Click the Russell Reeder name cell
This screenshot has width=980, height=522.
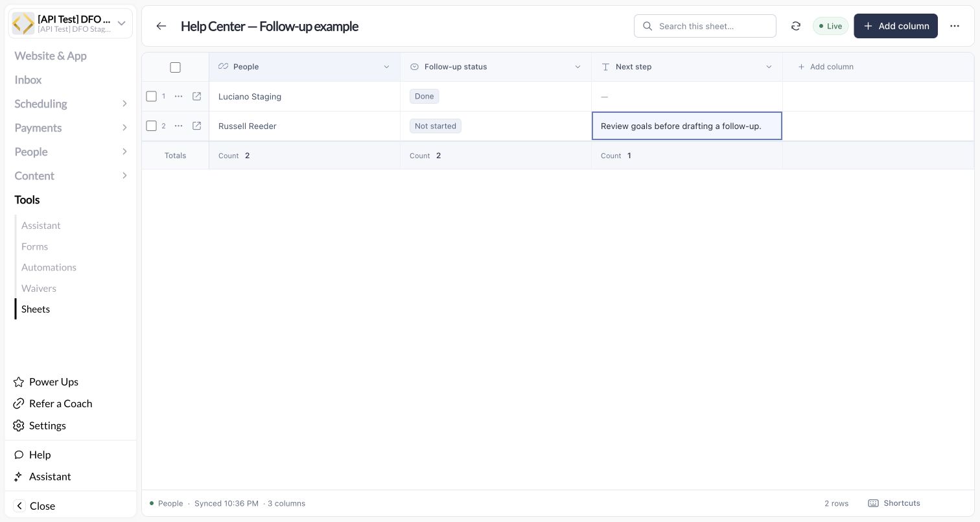tap(305, 126)
